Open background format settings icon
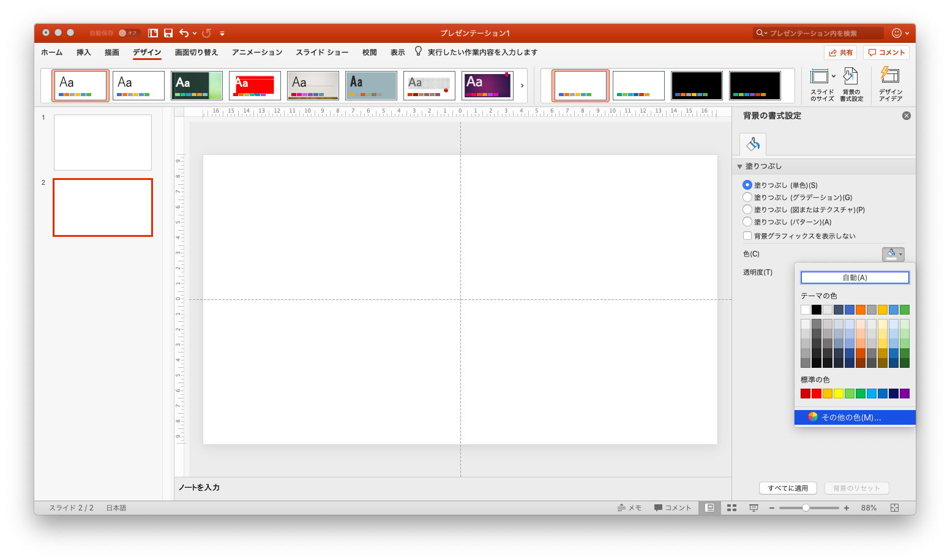Screen dimensions: 950x560 click(851, 77)
